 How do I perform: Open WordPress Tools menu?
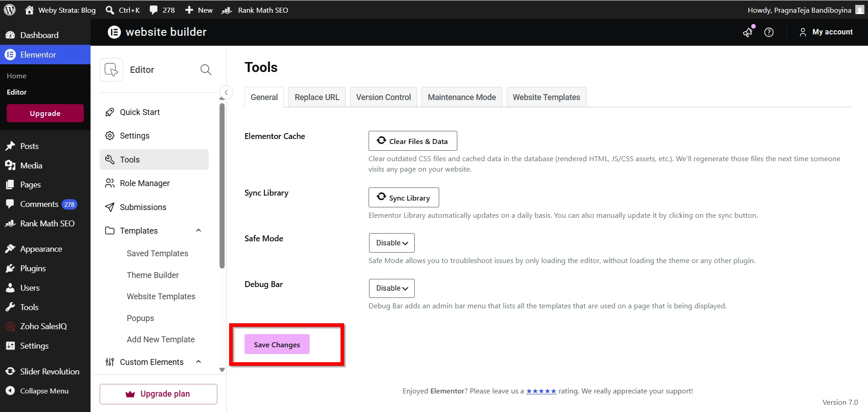tap(45, 307)
